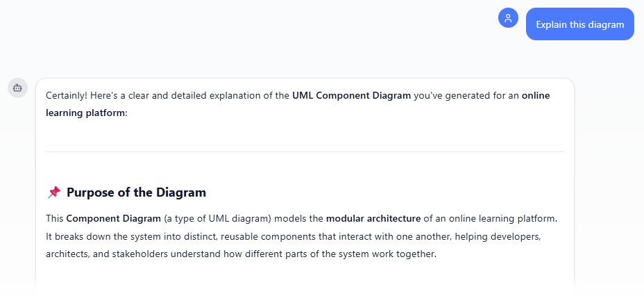Click the bold "modular architecture" phrase
This screenshot has height=296, width=644.
pos(373,218)
